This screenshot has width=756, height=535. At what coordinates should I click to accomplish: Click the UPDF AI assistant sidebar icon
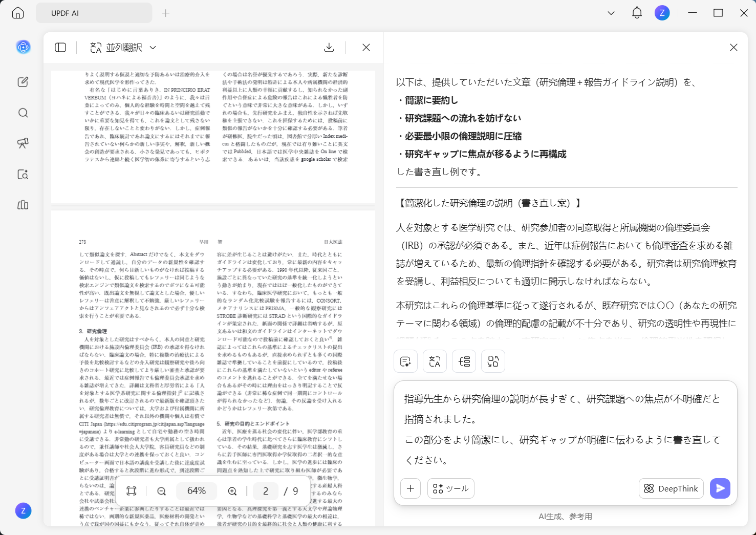[x=23, y=47]
